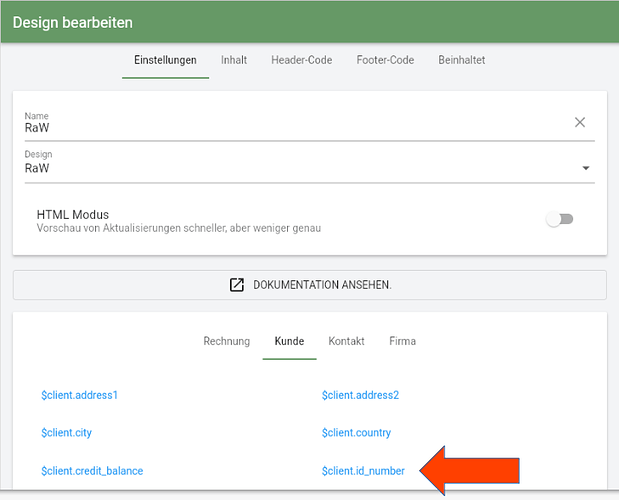Choose the $client.credit_balance variable
This screenshot has height=500, width=619.
(92, 471)
